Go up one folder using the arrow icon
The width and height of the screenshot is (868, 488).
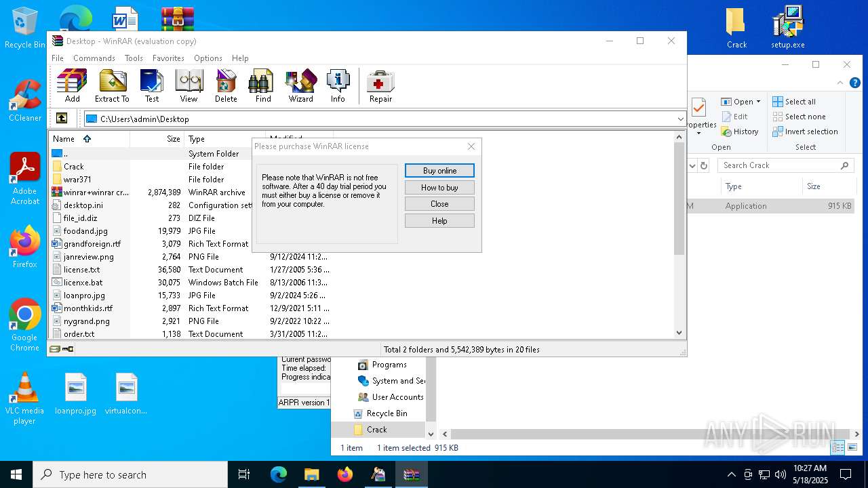pyautogui.click(x=62, y=119)
